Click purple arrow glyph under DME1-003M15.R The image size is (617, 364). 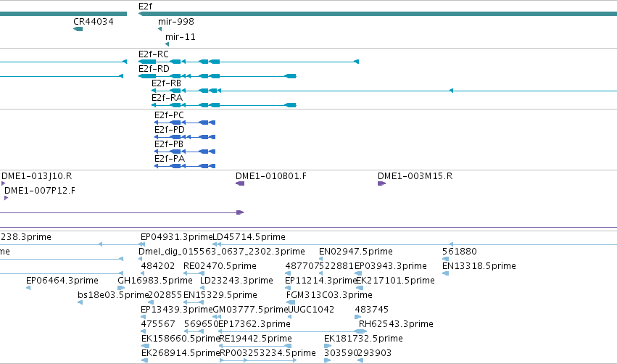(381, 183)
